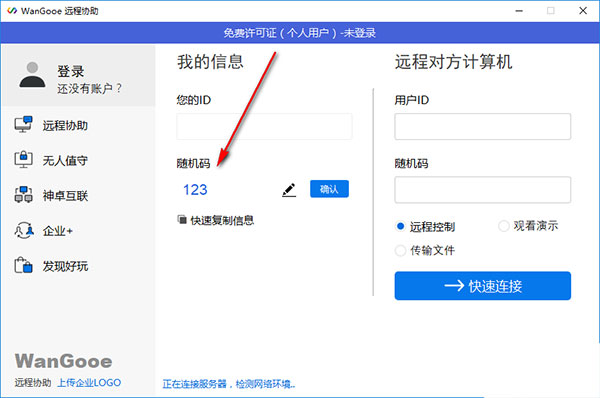Click the blue 确认 button
This screenshot has width=600, height=398.
[x=329, y=189]
